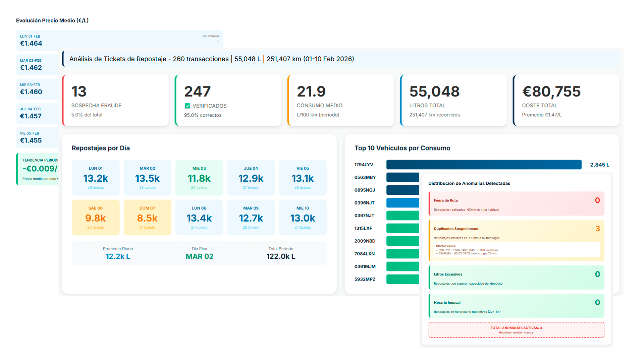Click the Día Pico MAR 02 value
The height and width of the screenshot is (362, 644).
coord(200,256)
